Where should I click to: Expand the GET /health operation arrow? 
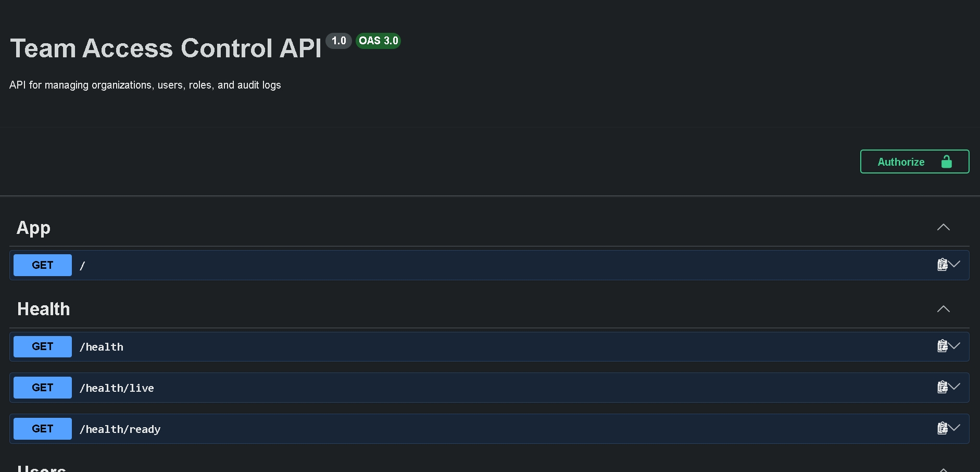pos(954,345)
